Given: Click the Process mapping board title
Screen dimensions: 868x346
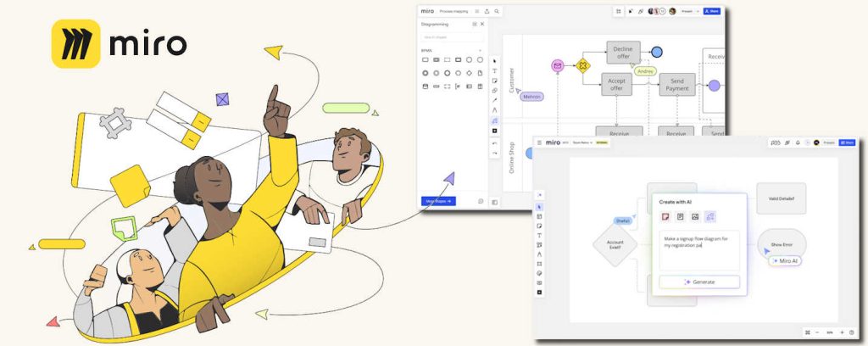Looking at the screenshot, I should [454, 11].
